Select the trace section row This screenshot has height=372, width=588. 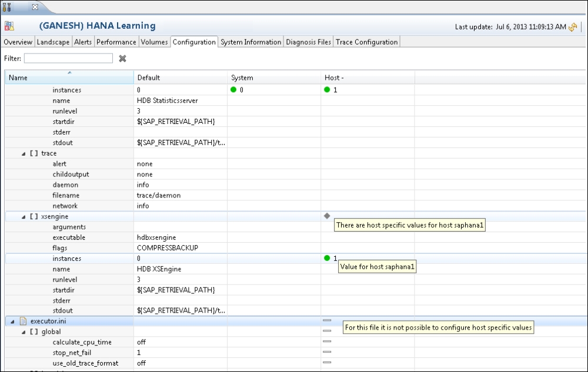pyautogui.click(x=296, y=153)
